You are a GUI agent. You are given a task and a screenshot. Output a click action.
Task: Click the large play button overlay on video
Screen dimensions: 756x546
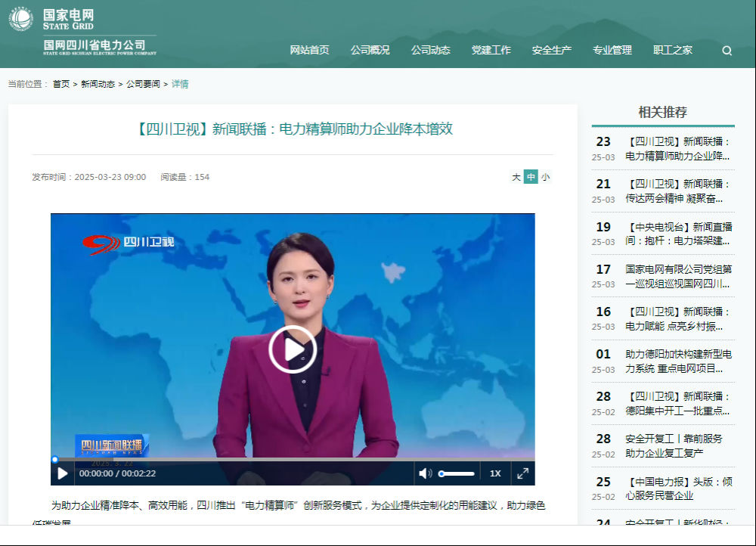[293, 349]
